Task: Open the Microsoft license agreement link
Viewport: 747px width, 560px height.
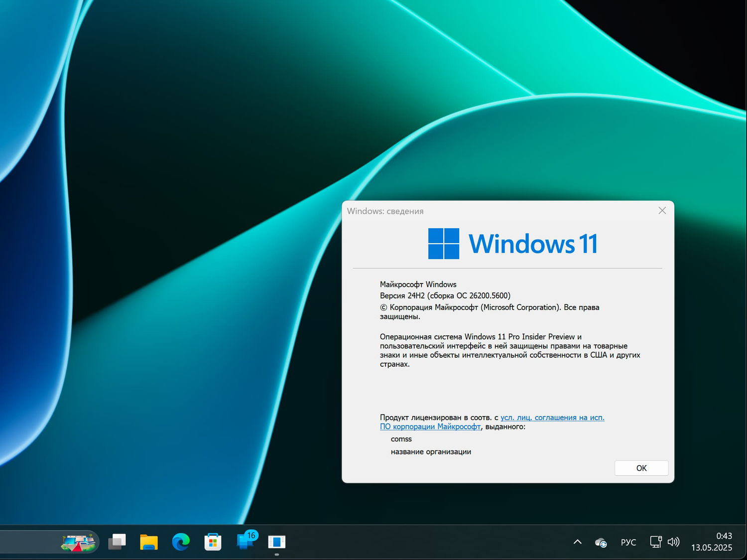Action: (552, 418)
